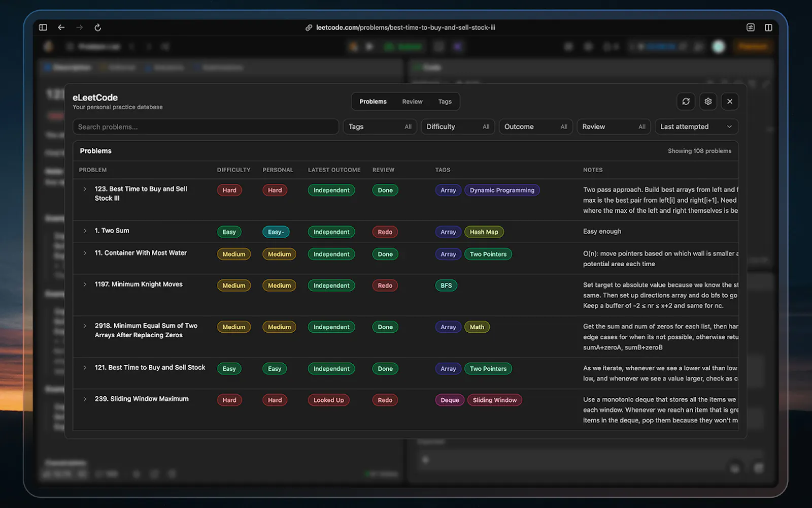Click Redo badge in Minimum Knight Moves row
812x508 pixels.
(385, 285)
